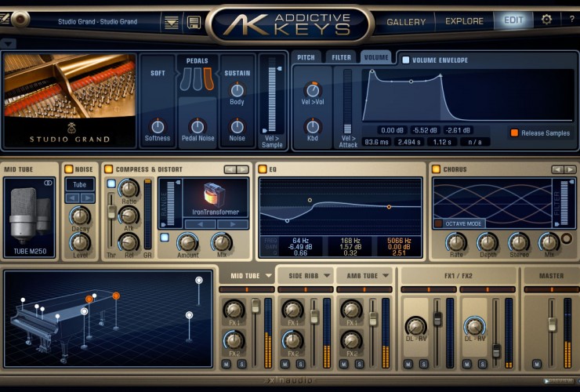
Task: Open the Pitch tab
Action: pyautogui.click(x=306, y=57)
